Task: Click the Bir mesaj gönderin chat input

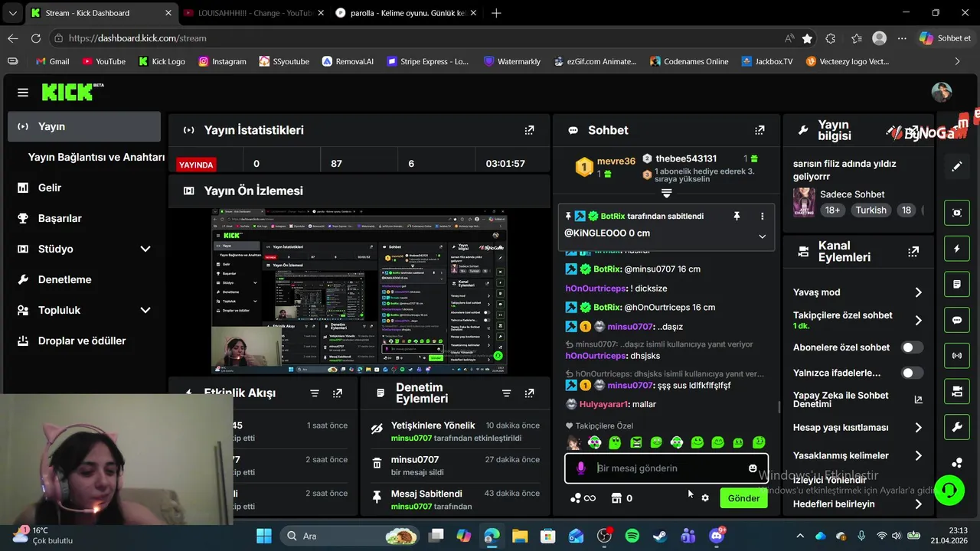Action: pos(666,468)
